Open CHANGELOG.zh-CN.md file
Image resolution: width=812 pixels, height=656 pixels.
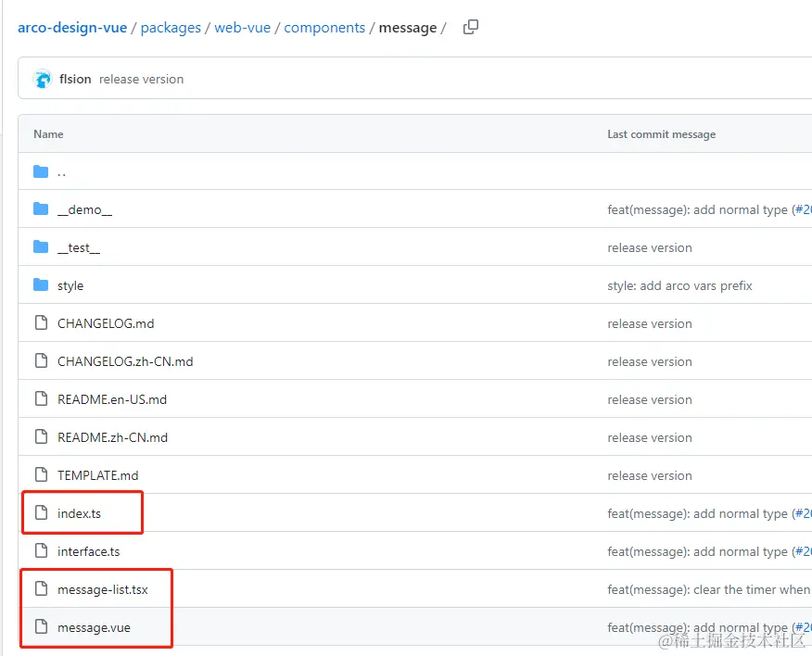[x=125, y=361]
